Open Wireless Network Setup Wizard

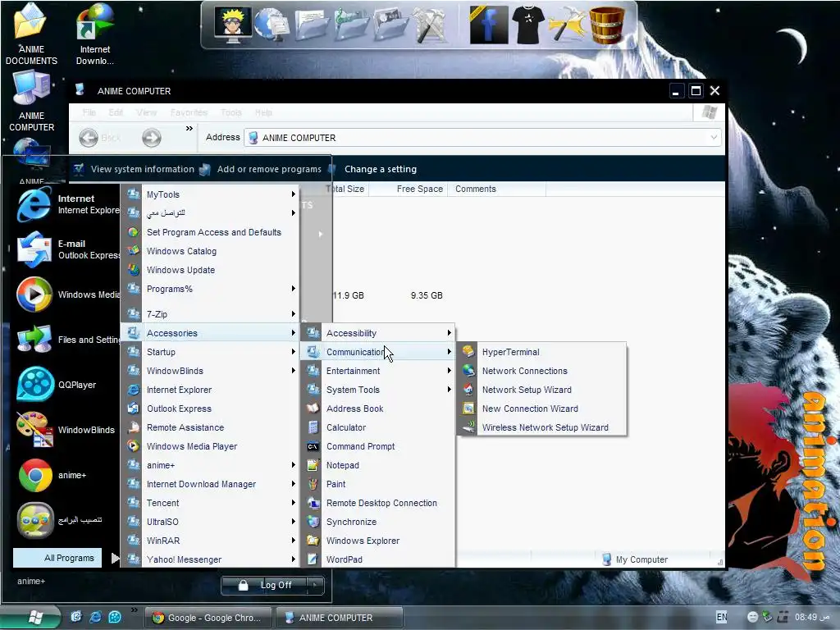click(x=541, y=427)
